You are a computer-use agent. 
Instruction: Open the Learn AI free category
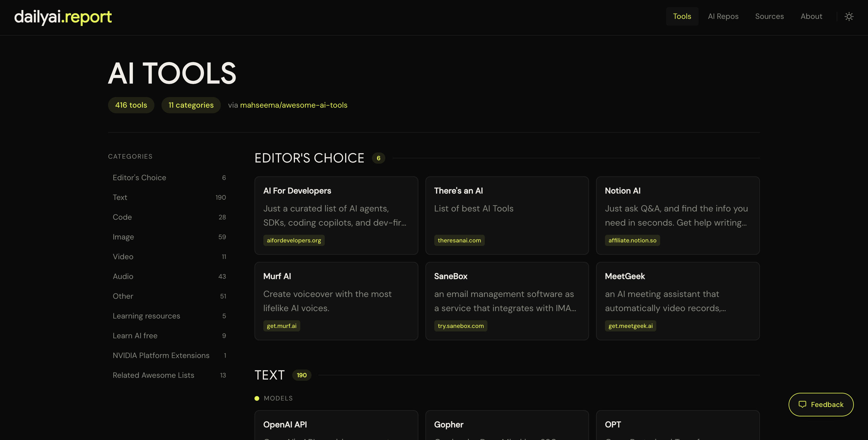click(x=135, y=335)
